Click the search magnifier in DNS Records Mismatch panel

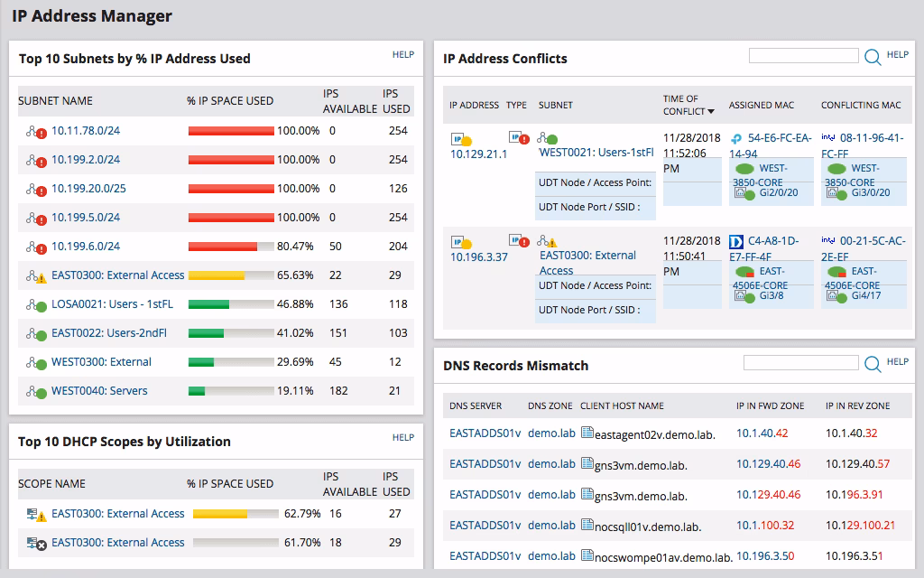[x=872, y=362]
